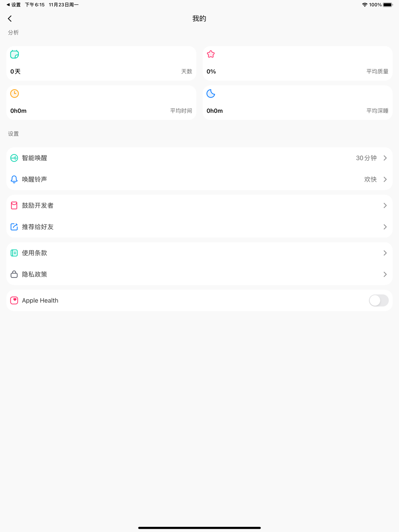Open the 隐私政策 link
This screenshot has width=399, height=532.
[x=199, y=274]
